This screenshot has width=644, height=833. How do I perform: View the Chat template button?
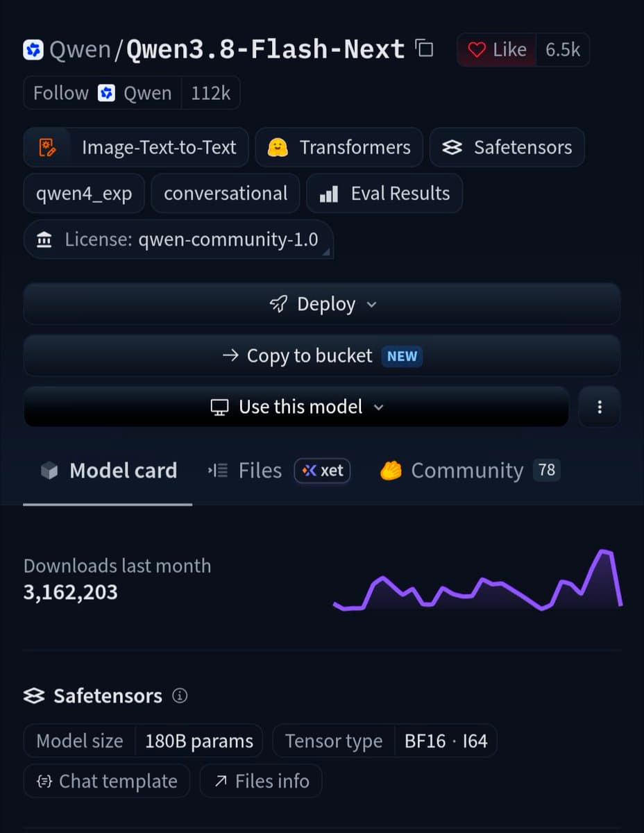click(106, 781)
